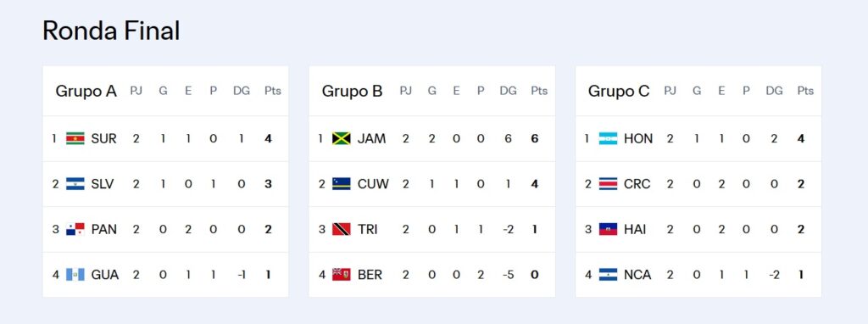The width and height of the screenshot is (868, 324).
Task: Click the Honduras flag icon
Action: coord(608,138)
